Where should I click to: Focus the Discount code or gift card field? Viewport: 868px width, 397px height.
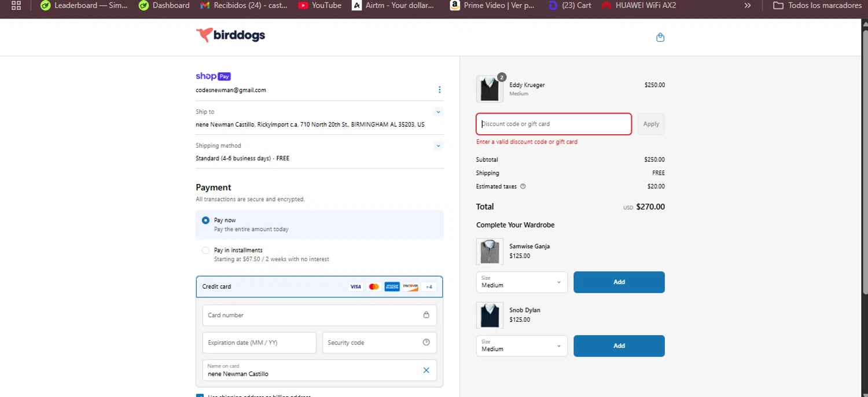[554, 124]
